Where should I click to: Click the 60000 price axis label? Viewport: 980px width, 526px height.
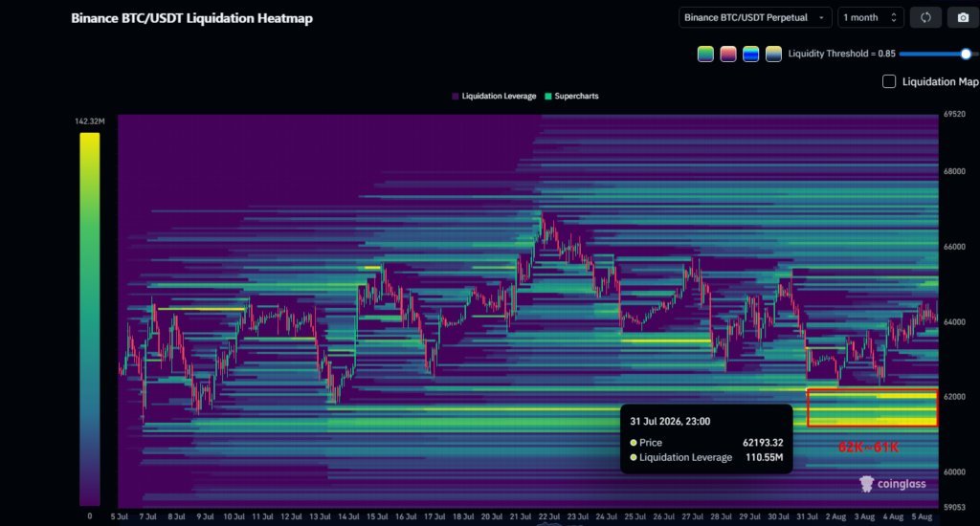(x=954, y=471)
